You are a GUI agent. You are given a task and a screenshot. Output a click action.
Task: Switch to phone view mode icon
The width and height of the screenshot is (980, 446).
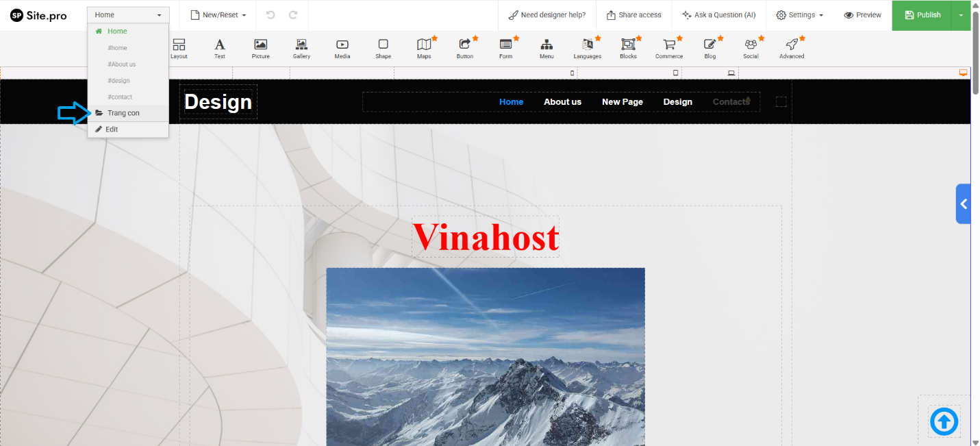pos(573,73)
